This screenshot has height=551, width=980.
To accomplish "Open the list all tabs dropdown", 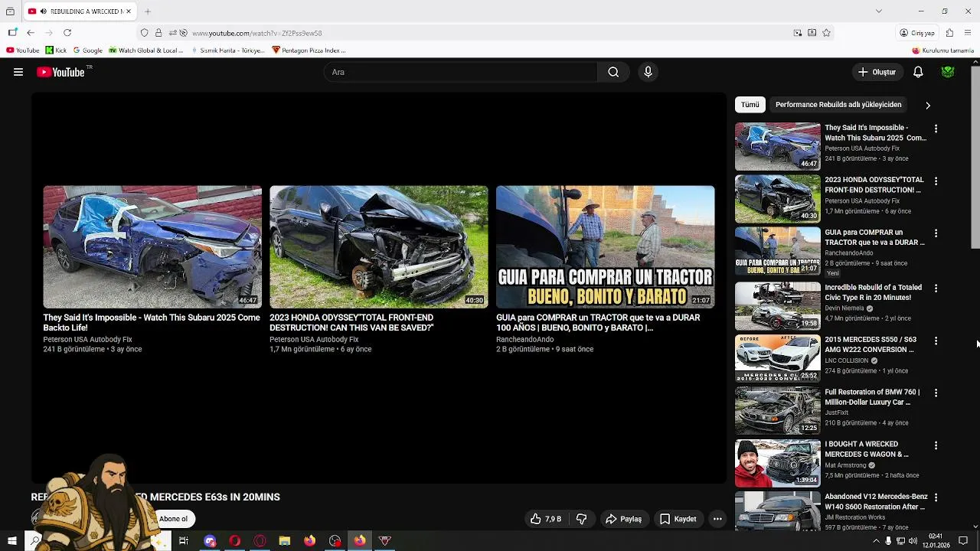I will pyautogui.click(x=879, y=11).
